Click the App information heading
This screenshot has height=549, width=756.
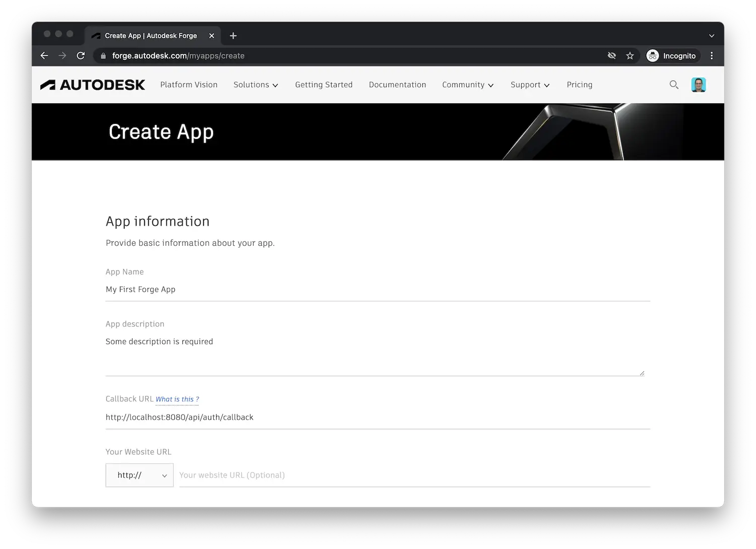click(158, 222)
